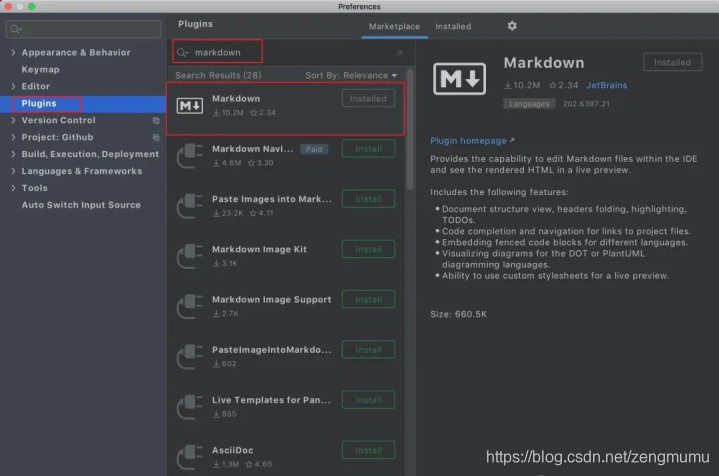The image size is (719, 476).
Task: Click the Markdown plugin logo in results list
Action: coord(189,106)
